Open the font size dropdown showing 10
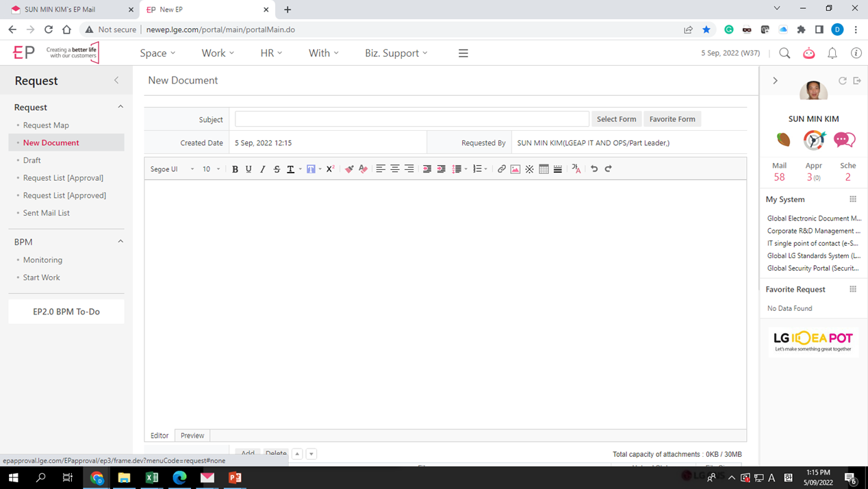The width and height of the screenshot is (868, 489). 211,169
